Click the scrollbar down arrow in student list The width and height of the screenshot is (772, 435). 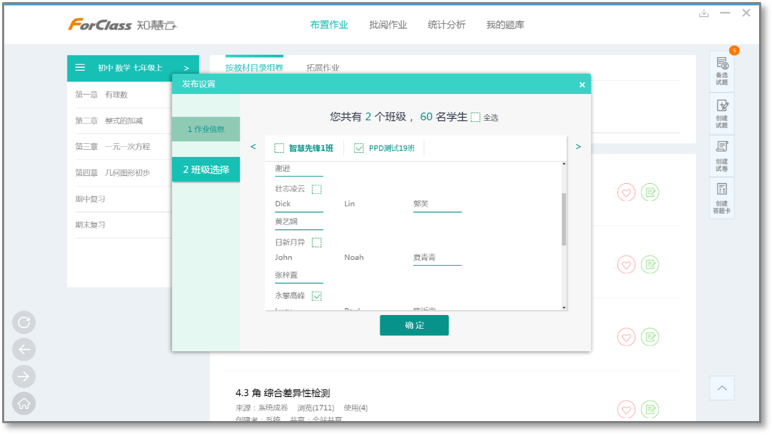pos(564,308)
